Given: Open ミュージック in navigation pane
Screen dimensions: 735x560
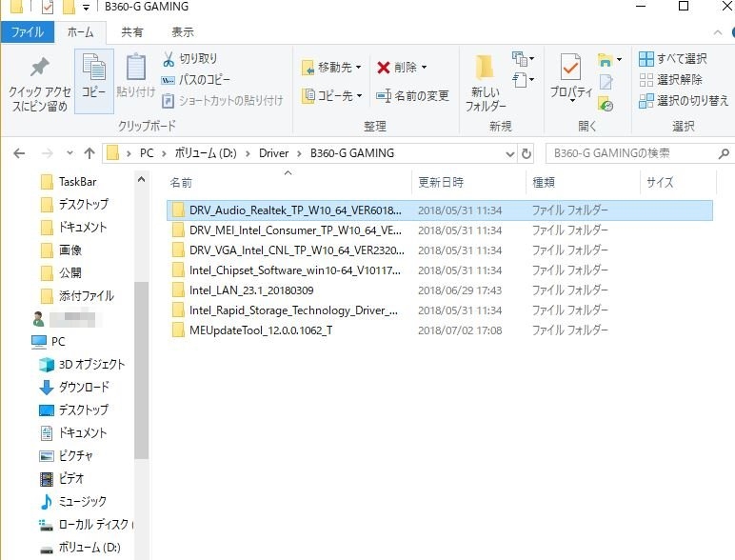Looking at the screenshot, I should (72, 501).
